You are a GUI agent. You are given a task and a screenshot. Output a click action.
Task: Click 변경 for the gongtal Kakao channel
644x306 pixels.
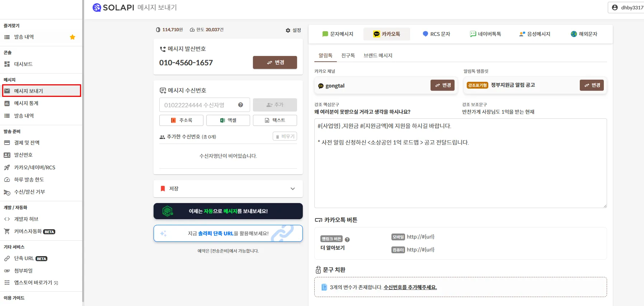pos(443,85)
